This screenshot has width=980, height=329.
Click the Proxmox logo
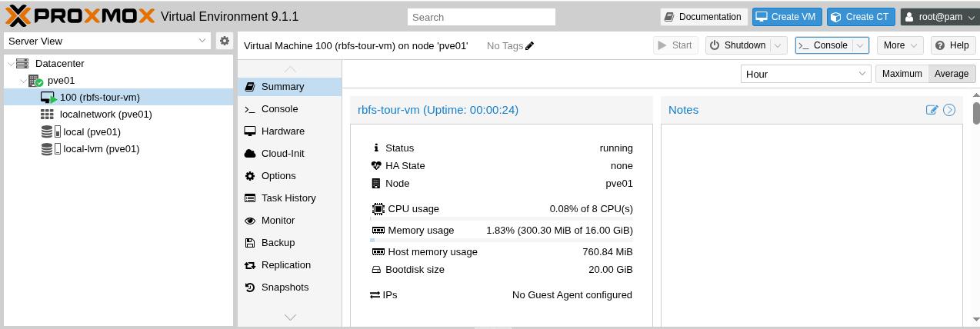[x=81, y=15]
